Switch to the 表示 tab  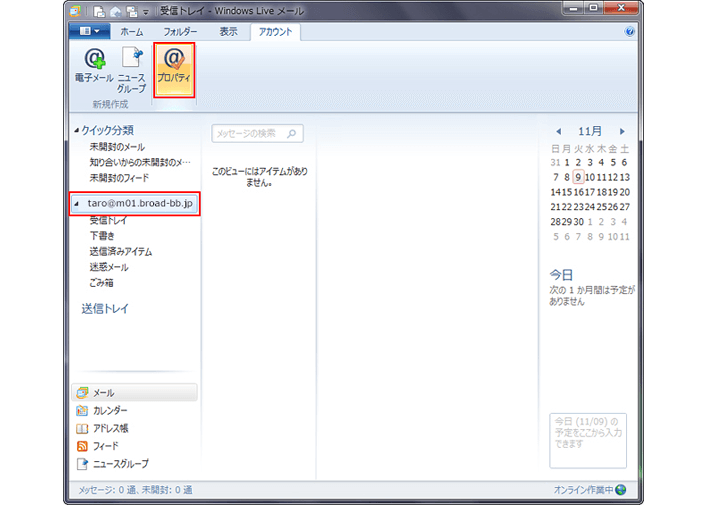coord(228,32)
